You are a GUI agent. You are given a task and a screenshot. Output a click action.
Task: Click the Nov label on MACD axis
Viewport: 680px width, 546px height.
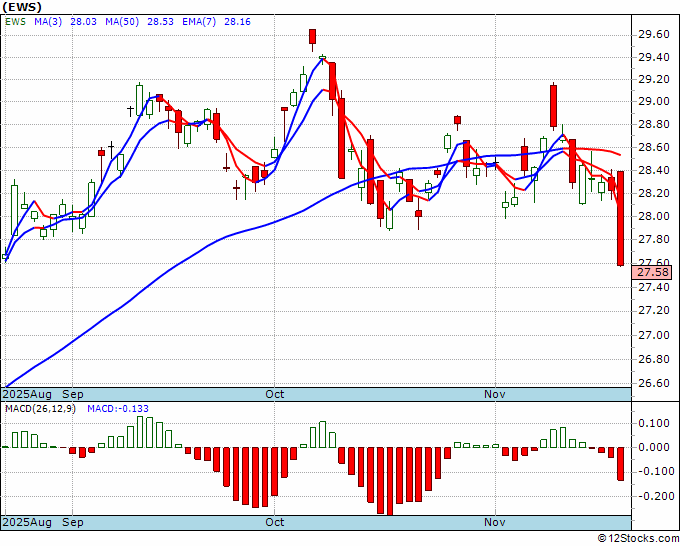[495, 522]
